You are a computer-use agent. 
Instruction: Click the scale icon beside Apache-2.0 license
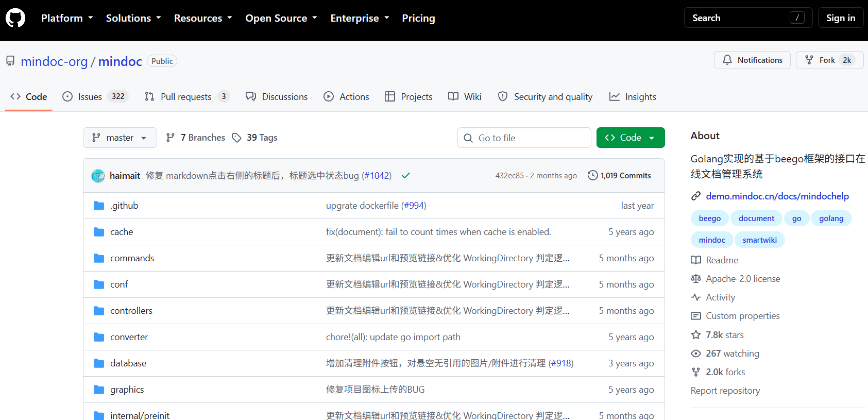pos(696,279)
